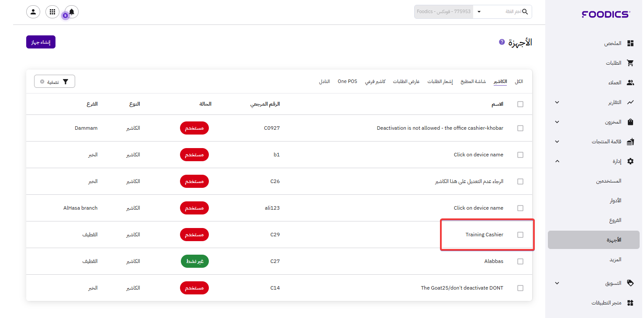
Task: Click the help question mark icon
Action: 502,42
